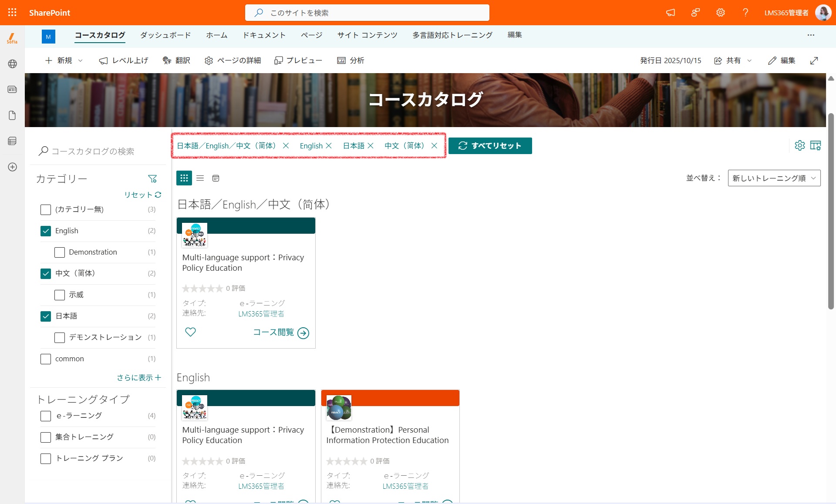This screenshot has width=836, height=504.
Task: Check the e-ラーニング training type checkbox
Action: coord(46,416)
